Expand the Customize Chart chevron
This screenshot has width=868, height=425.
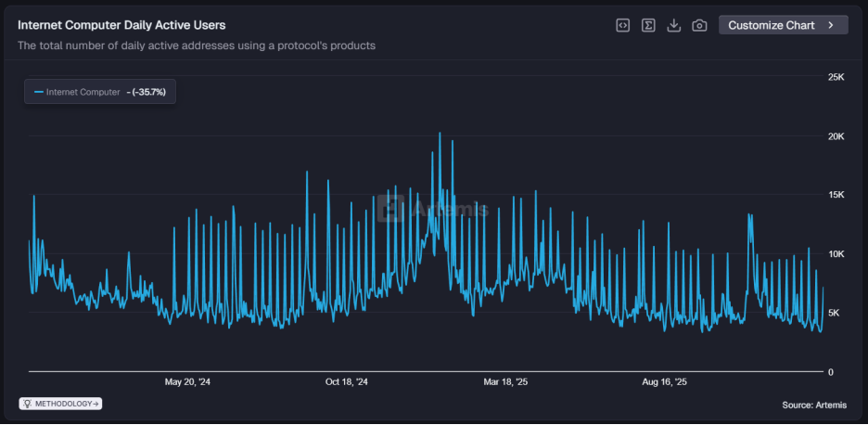coord(831,25)
